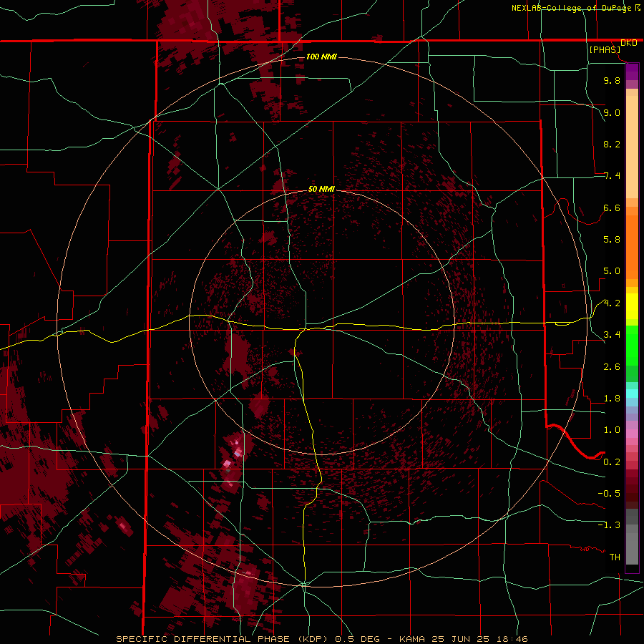This screenshot has width=644, height=644.
Task: Click the 5.8 scale value
Action: point(612,240)
